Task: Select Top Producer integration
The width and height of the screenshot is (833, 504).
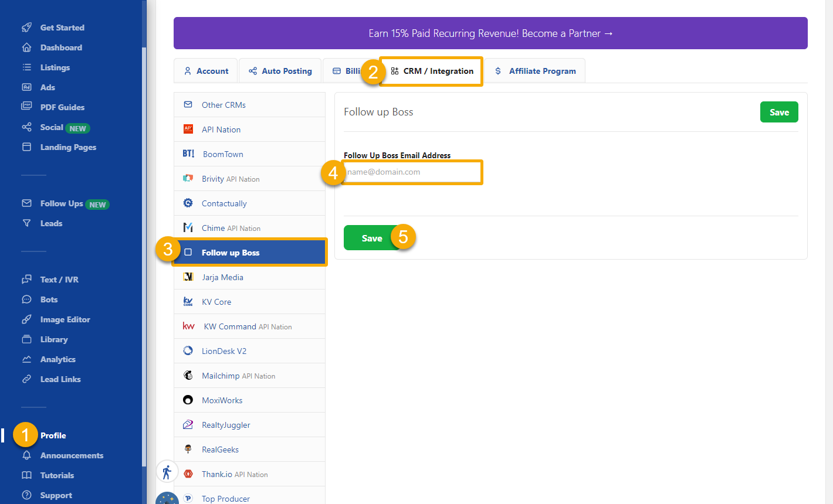Action: click(250, 497)
